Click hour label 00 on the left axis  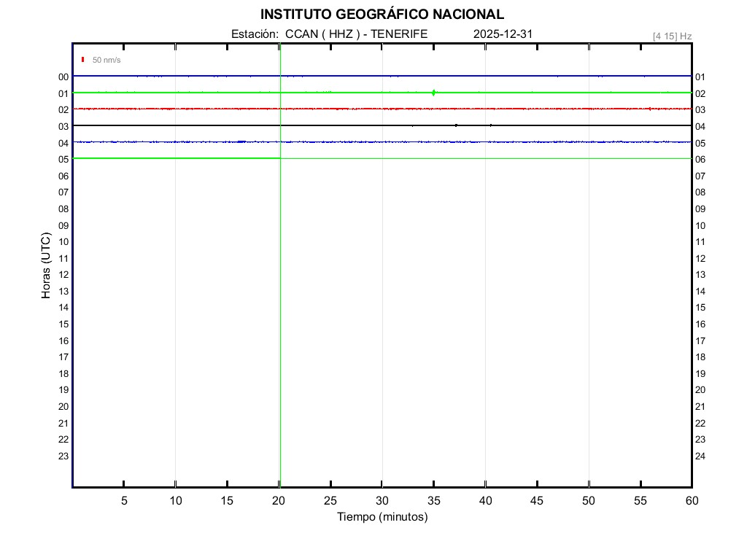(x=63, y=77)
